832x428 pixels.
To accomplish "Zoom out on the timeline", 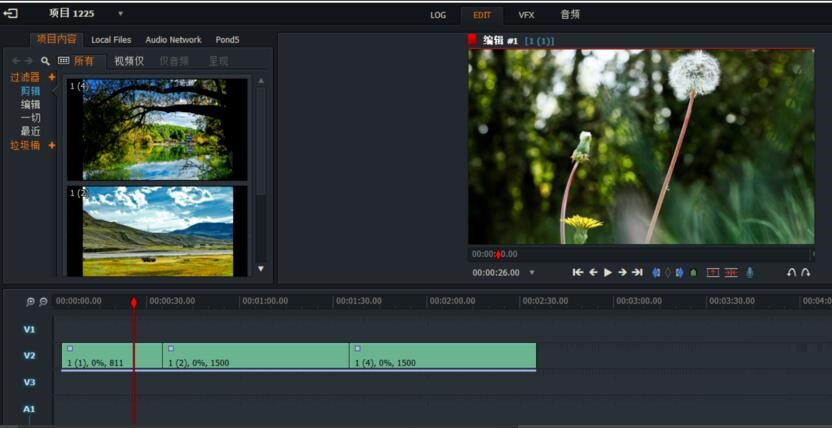I will [x=43, y=301].
